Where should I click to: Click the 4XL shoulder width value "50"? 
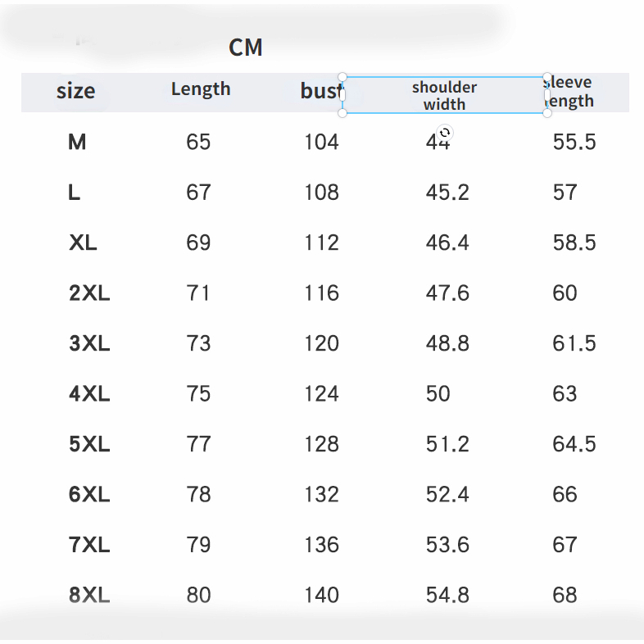pyautogui.click(x=438, y=394)
